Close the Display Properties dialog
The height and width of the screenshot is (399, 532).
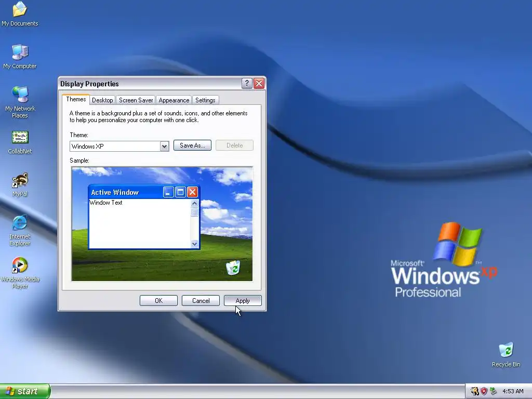(x=259, y=84)
